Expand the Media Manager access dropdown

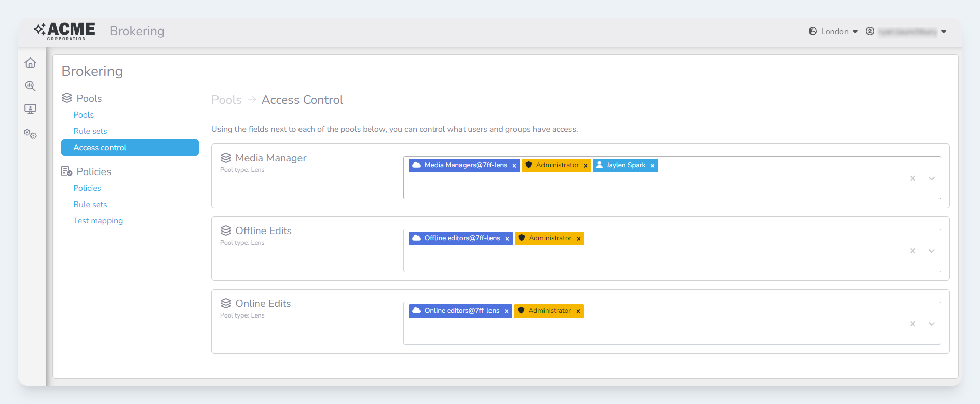click(931, 178)
